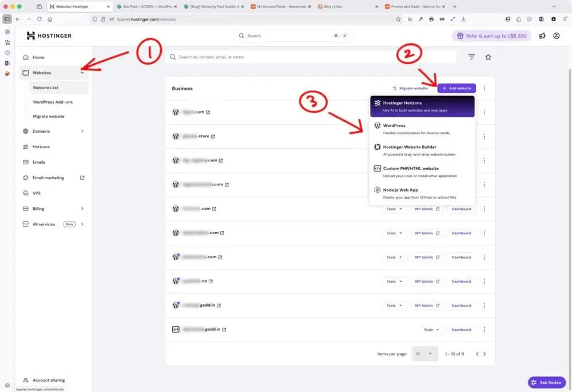
Task: Open Business plan three-dot menu
Action: 484,88
